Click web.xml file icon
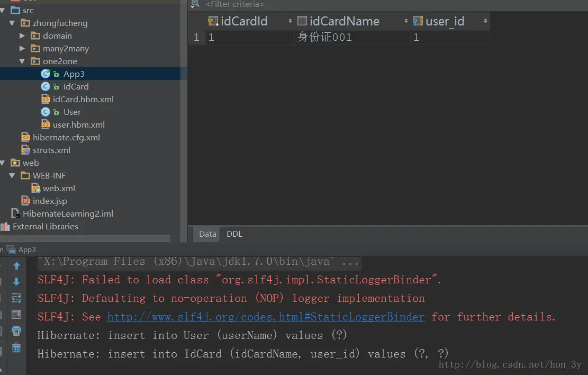The image size is (588, 375). 35,188
